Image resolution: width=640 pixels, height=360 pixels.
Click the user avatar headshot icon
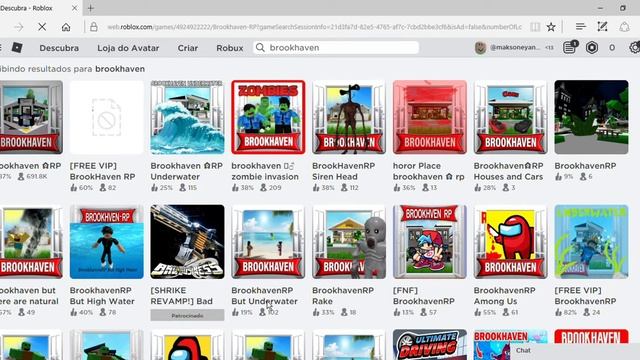(480, 48)
